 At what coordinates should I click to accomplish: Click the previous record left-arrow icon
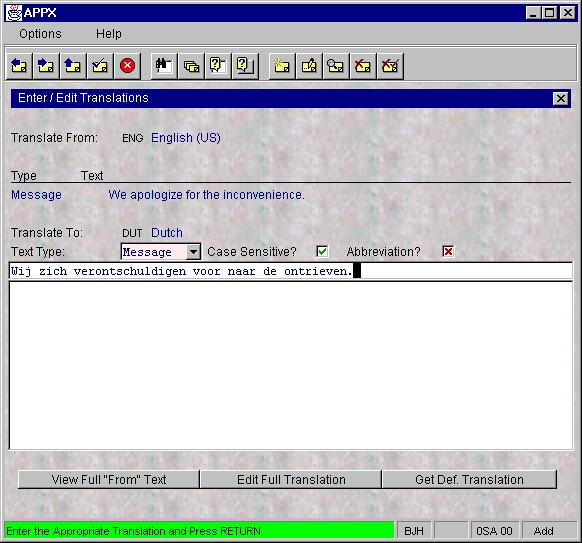[19, 66]
